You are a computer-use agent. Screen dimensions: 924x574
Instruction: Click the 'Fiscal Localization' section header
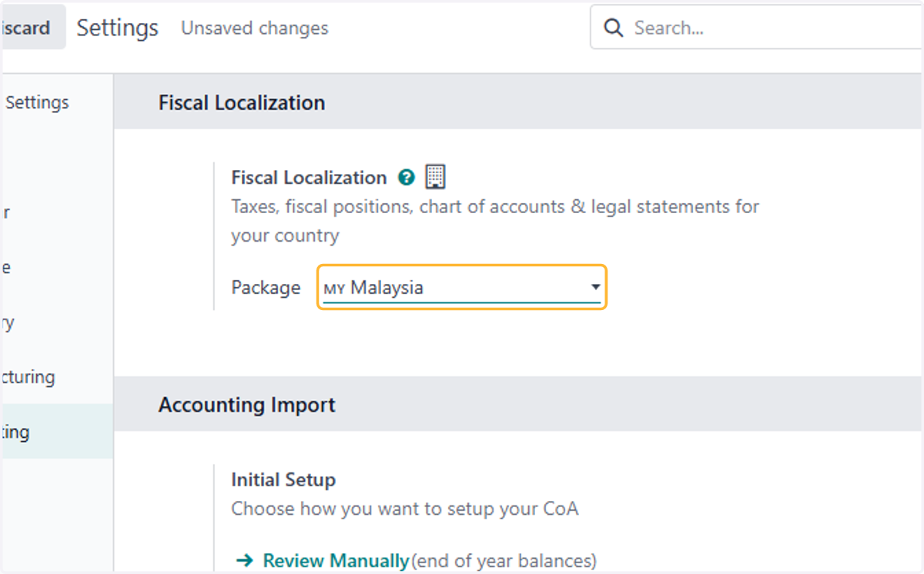(x=242, y=102)
